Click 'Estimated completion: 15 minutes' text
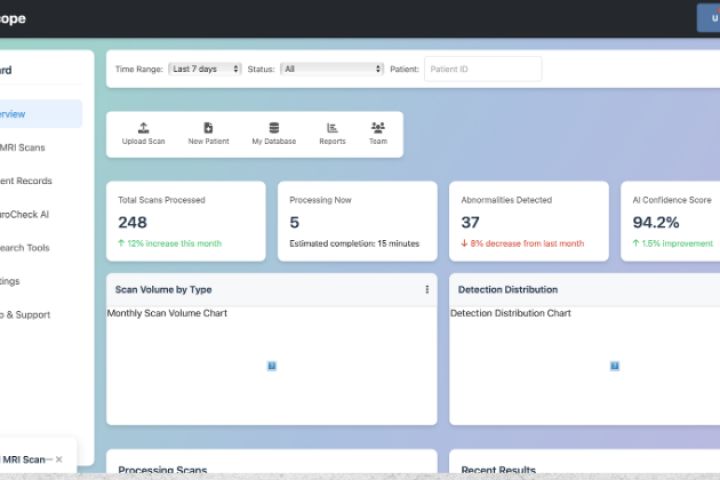Image resolution: width=720 pixels, height=480 pixels. [354, 243]
